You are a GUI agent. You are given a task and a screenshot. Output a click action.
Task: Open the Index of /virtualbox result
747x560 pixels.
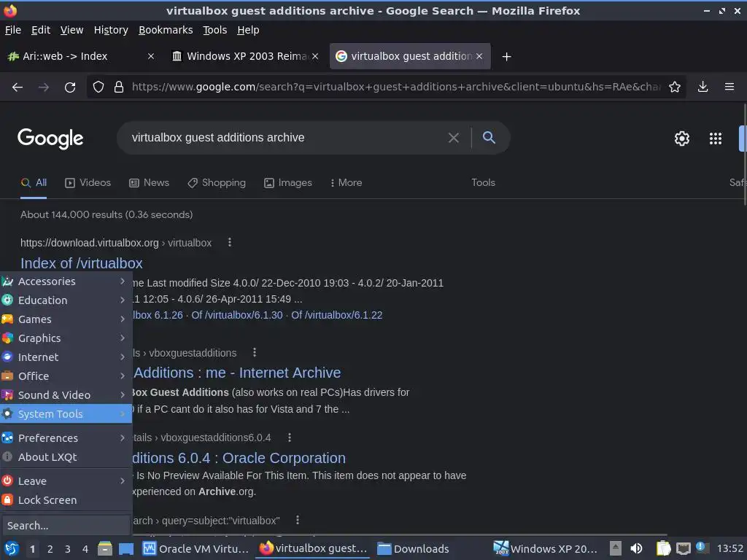82,263
